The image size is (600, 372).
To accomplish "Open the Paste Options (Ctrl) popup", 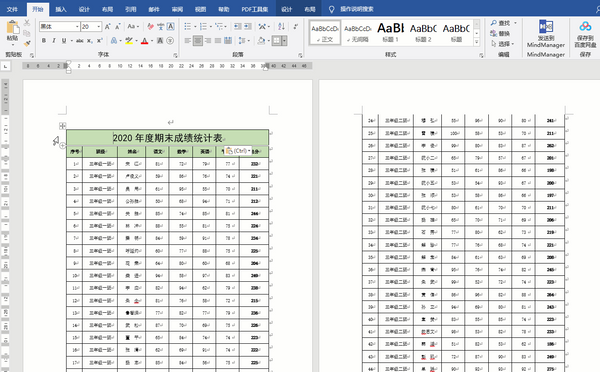I will point(238,151).
